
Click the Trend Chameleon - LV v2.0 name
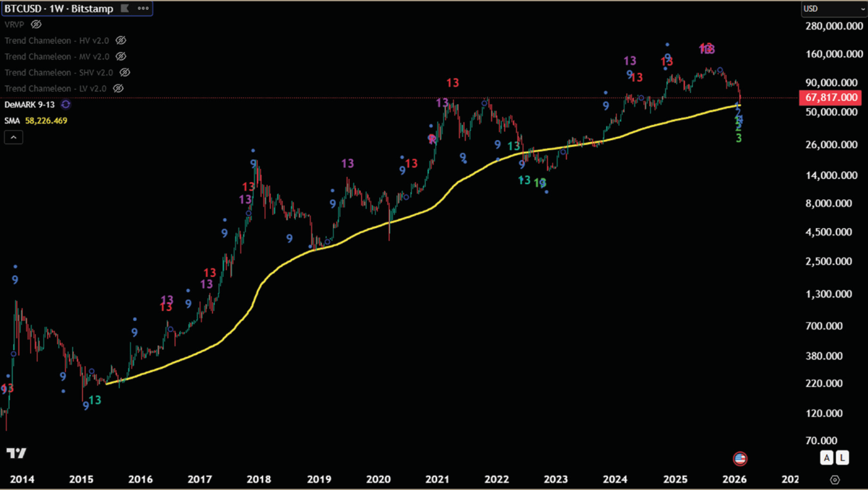[x=56, y=88]
